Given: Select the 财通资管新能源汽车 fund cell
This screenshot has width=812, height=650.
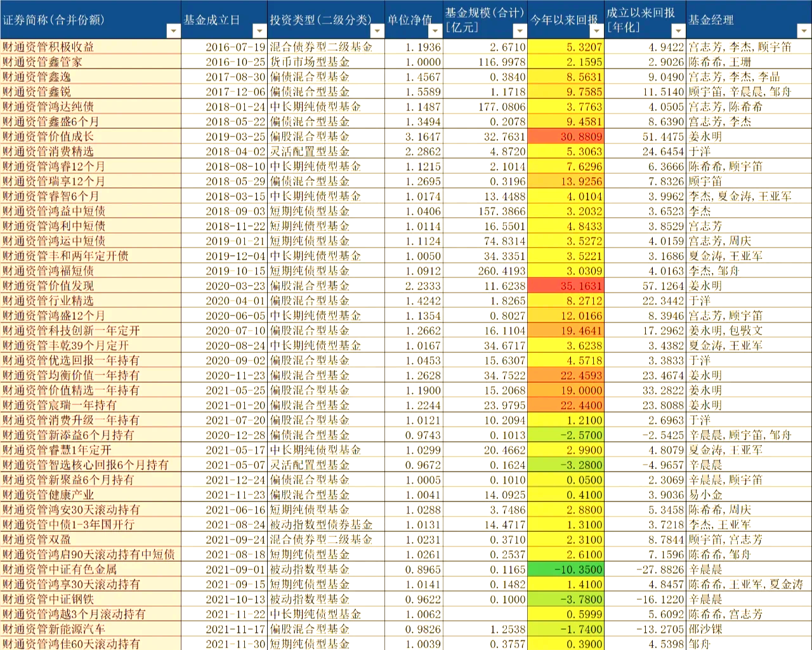Looking at the screenshot, I should (90, 629).
